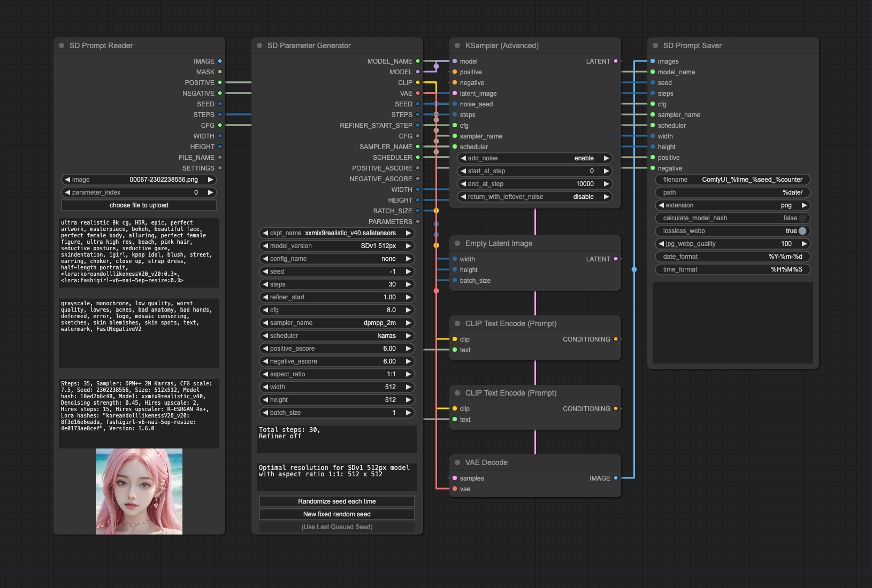Click the path field showing %date/
The width and height of the screenshot is (872, 588).
coord(733,192)
